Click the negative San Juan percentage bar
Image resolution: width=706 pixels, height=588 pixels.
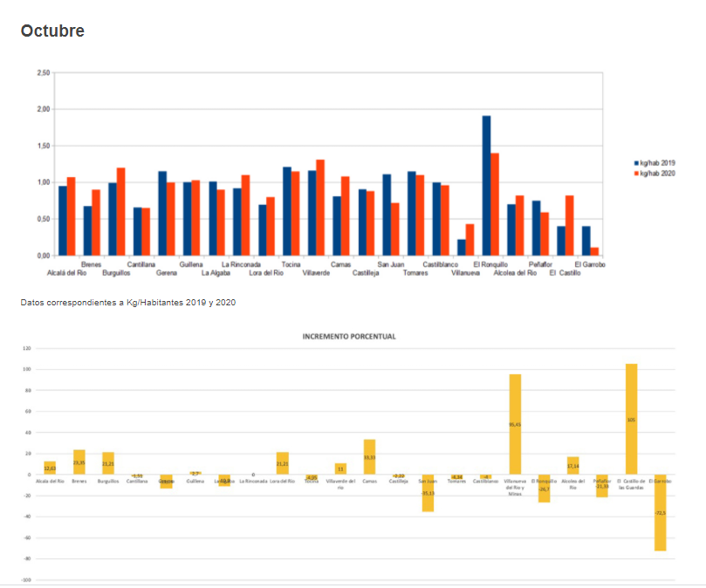(428, 493)
